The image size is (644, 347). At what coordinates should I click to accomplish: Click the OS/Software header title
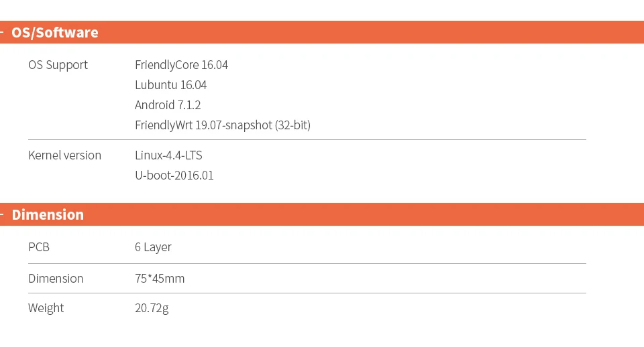(55, 33)
